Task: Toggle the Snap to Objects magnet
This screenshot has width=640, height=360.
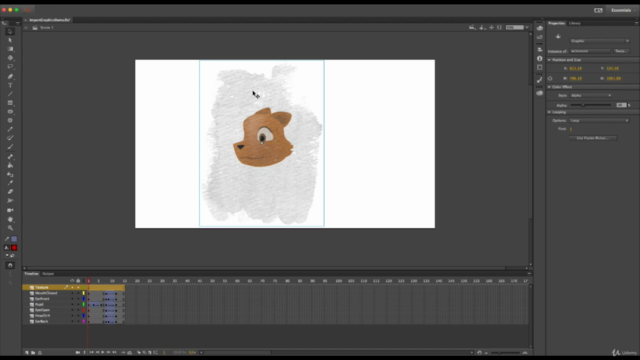Action: pos(10,265)
